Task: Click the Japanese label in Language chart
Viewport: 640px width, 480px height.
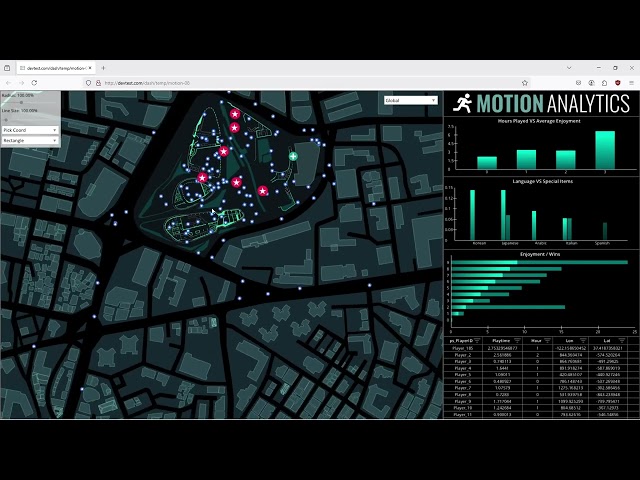Action: (510, 243)
